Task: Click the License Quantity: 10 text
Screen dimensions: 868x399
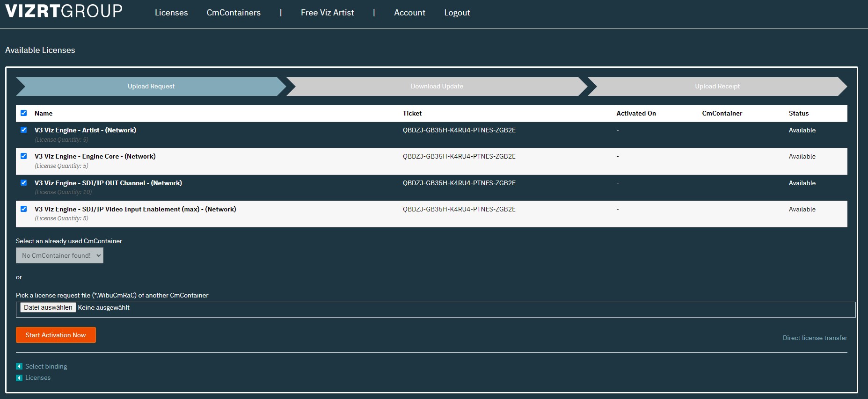Action: (63, 192)
